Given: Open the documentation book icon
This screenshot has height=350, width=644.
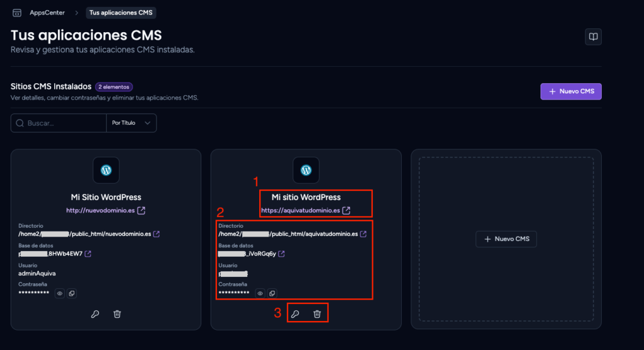Looking at the screenshot, I should (593, 37).
